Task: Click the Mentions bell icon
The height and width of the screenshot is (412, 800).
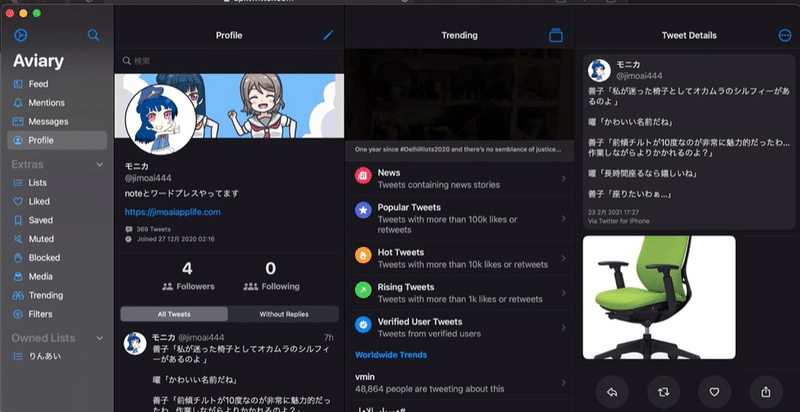Action: coord(18,103)
